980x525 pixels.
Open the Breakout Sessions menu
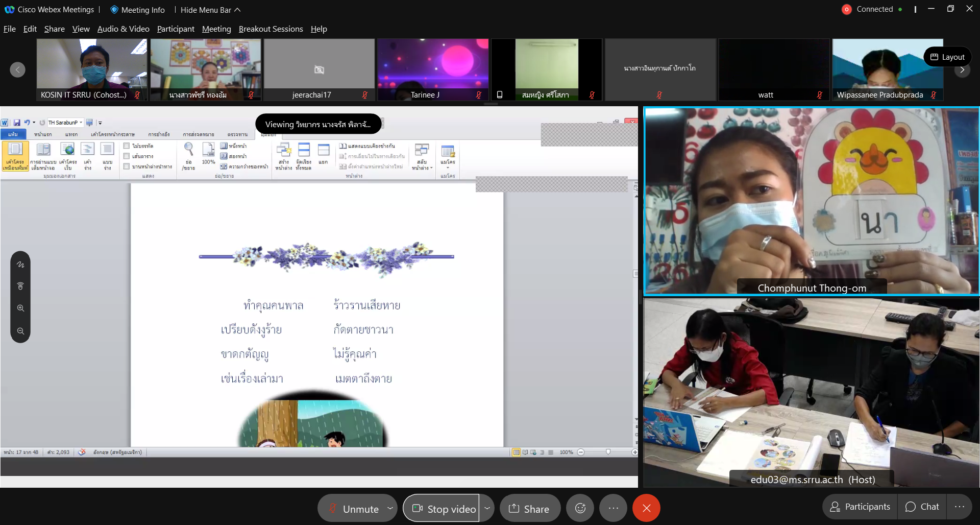coord(271,29)
